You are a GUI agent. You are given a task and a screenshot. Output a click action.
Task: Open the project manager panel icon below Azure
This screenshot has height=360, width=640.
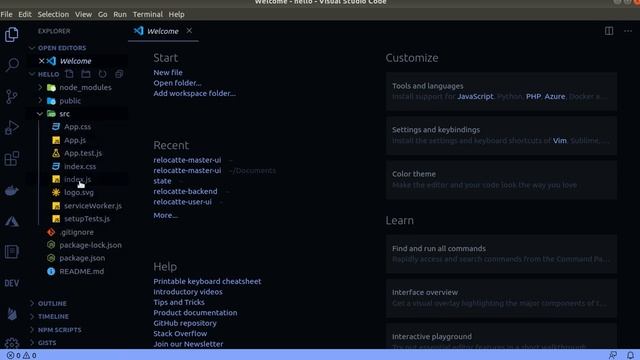(11, 252)
